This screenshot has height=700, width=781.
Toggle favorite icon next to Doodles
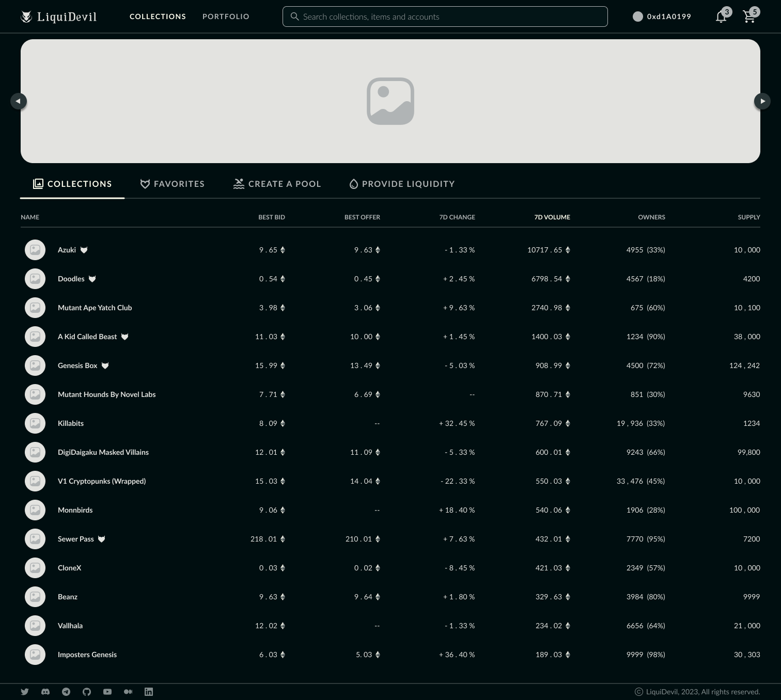(92, 279)
